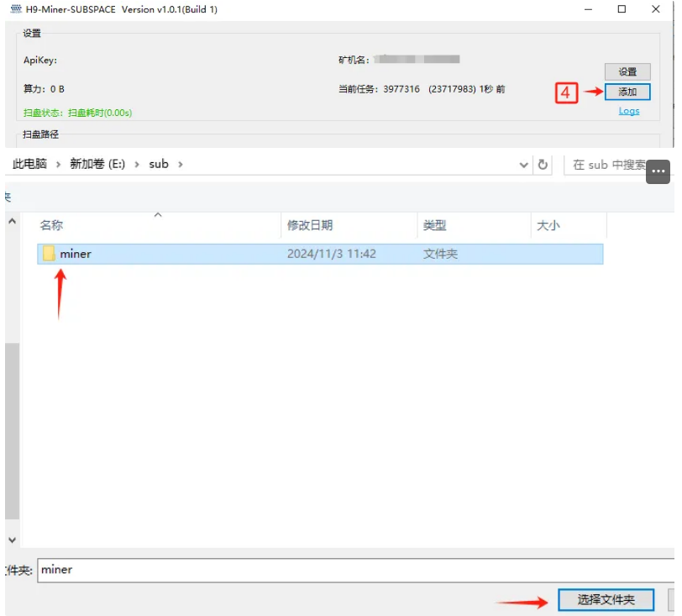The width and height of the screenshot is (682, 616).
Task: Maximize the H9-Miner window
Action: (x=622, y=9)
